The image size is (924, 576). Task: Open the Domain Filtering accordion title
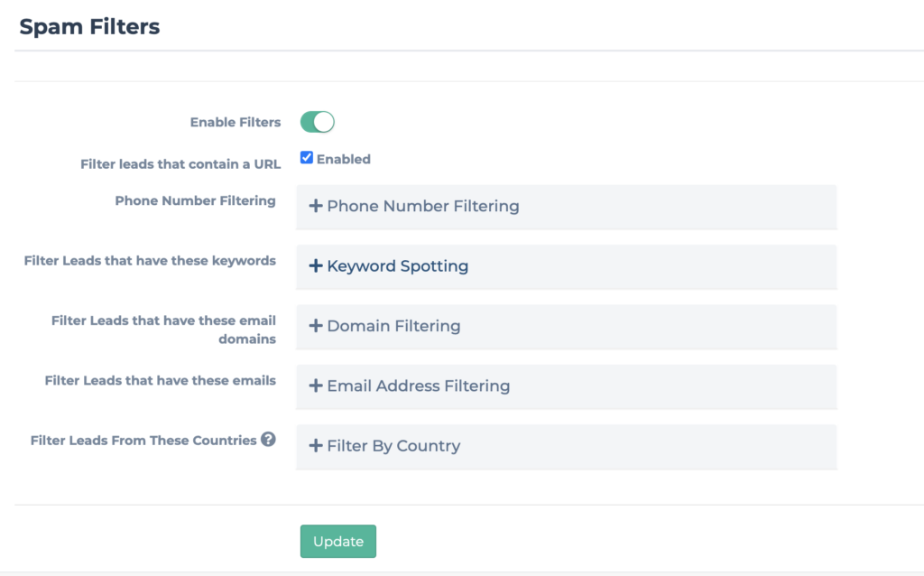coord(393,326)
